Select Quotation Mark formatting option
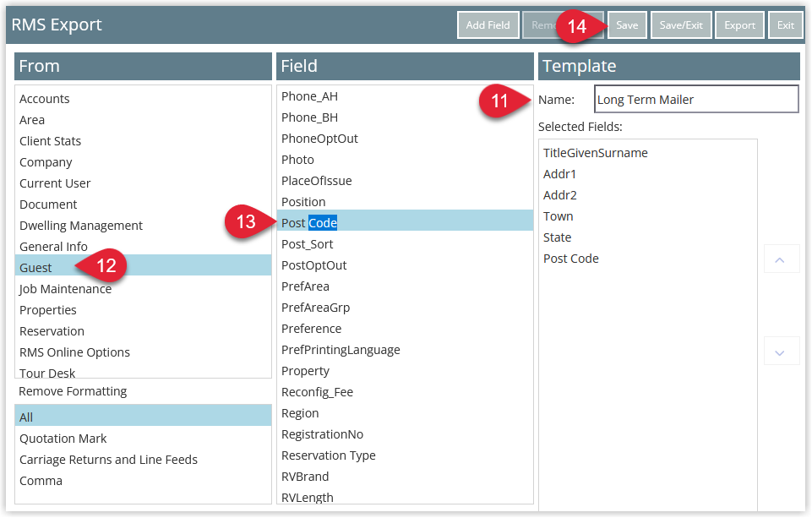Image resolution: width=812 pixels, height=518 pixels. (143, 439)
